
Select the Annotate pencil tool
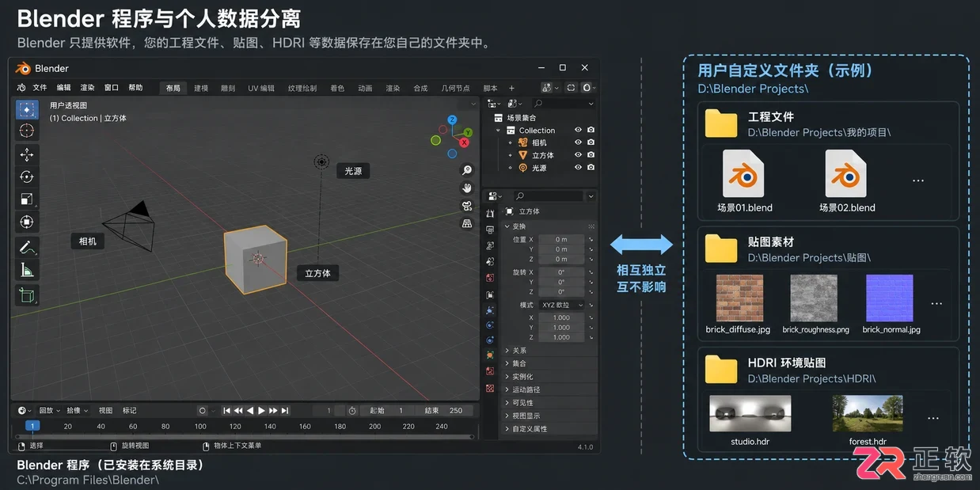coord(27,247)
